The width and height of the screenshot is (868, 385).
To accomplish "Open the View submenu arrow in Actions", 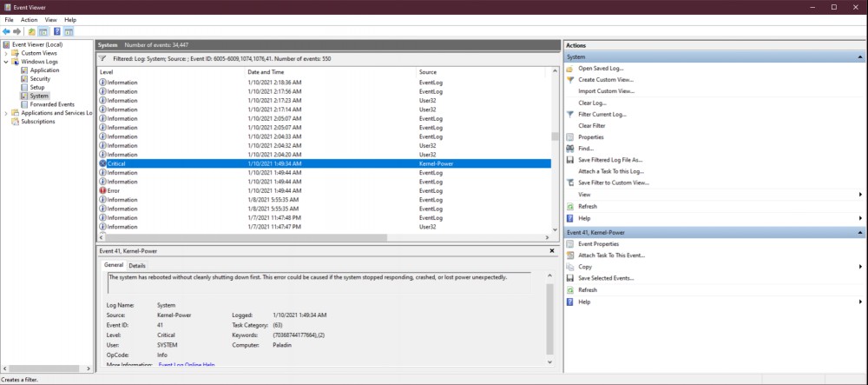I will coord(860,195).
